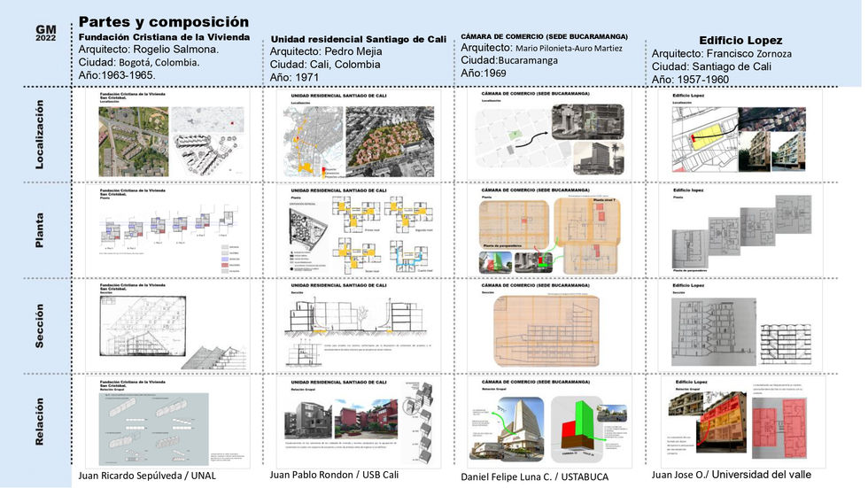Open Cámara de Comercio Planta panel
The image size is (868, 488).
[549, 231]
